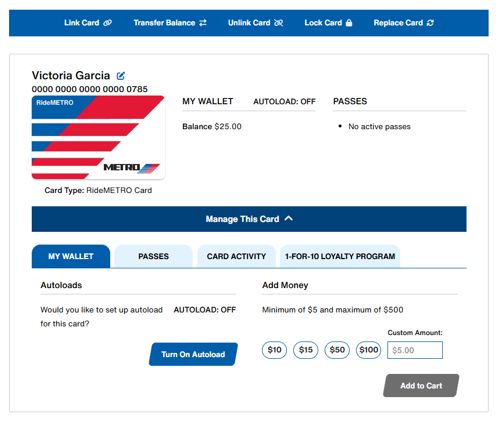This screenshot has height=424, width=500.
Task: Open Link Card option
Action: click(88, 23)
